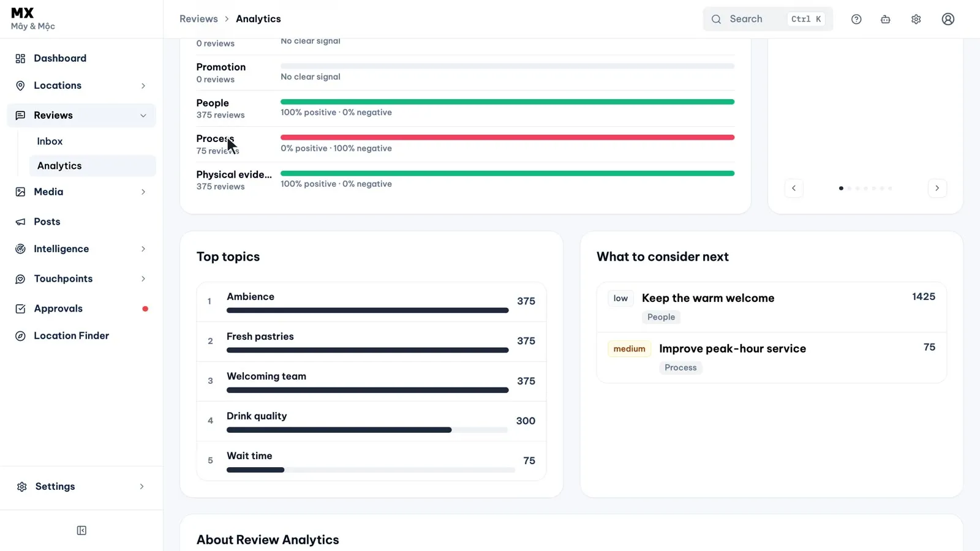Go to next carousel slide

pos(937,188)
